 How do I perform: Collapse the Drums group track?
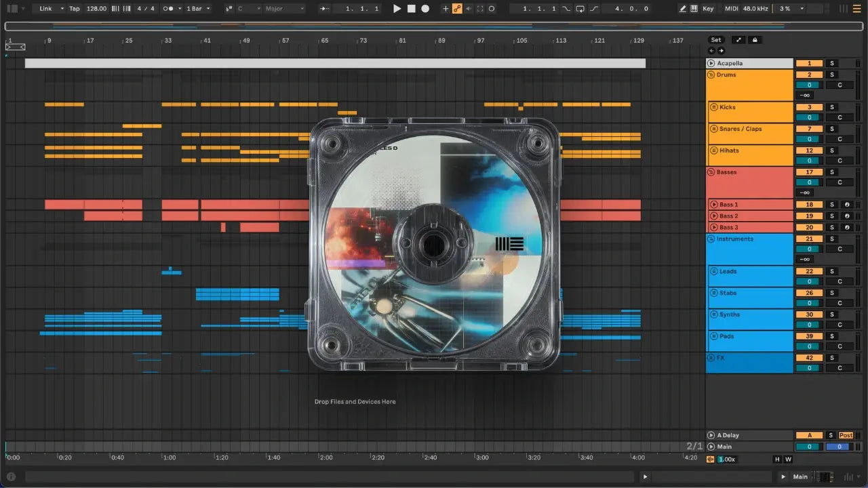pos(711,75)
